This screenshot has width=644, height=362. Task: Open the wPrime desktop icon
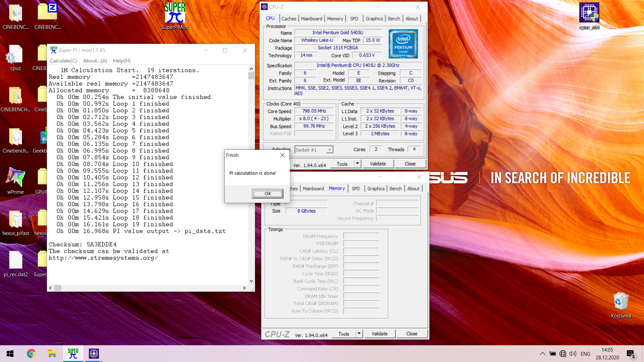(x=15, y=181)
